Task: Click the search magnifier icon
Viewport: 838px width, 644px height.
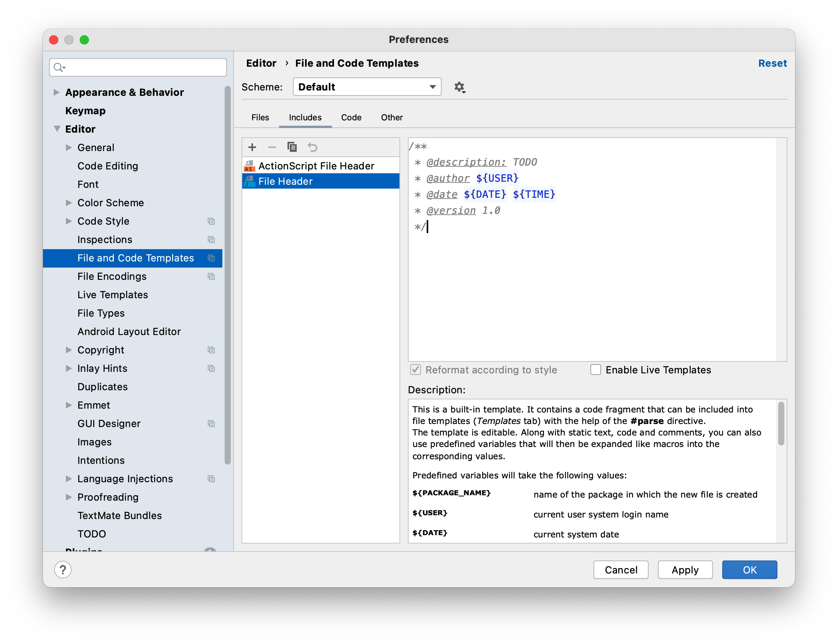Action: [x=59, y=67]
